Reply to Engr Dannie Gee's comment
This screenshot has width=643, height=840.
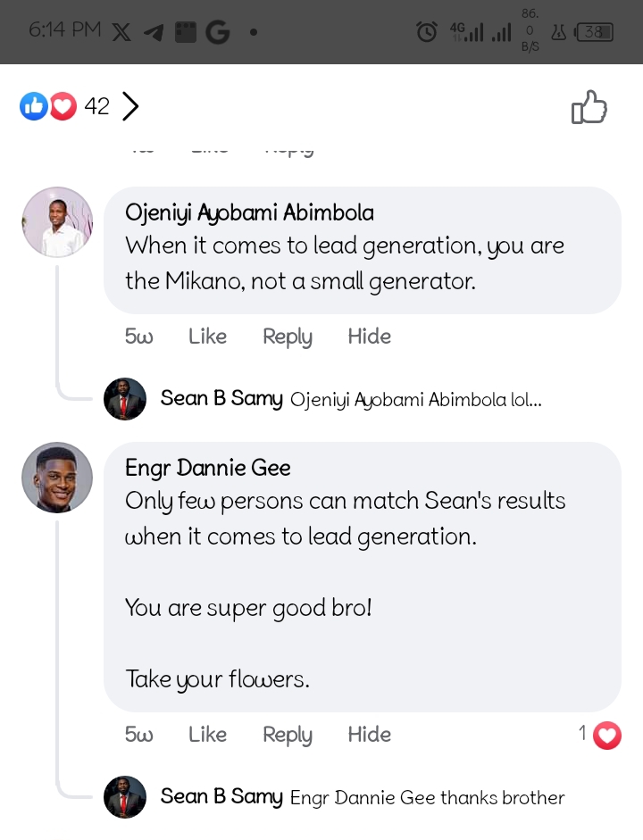coord(287,735)
